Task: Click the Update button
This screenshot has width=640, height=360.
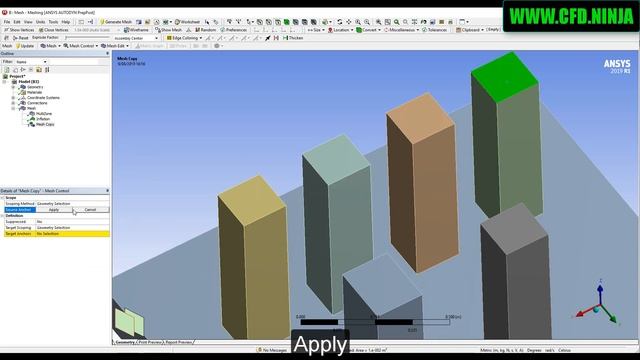Action: pos(25,46)
